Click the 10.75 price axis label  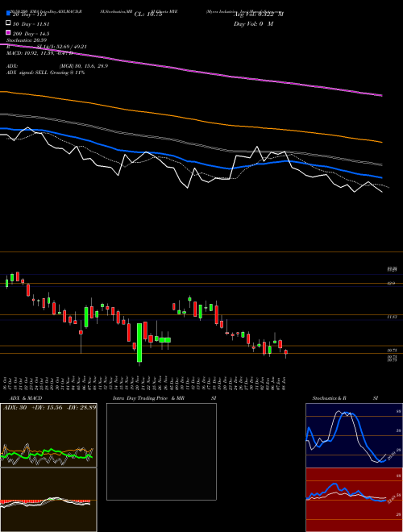392,350
